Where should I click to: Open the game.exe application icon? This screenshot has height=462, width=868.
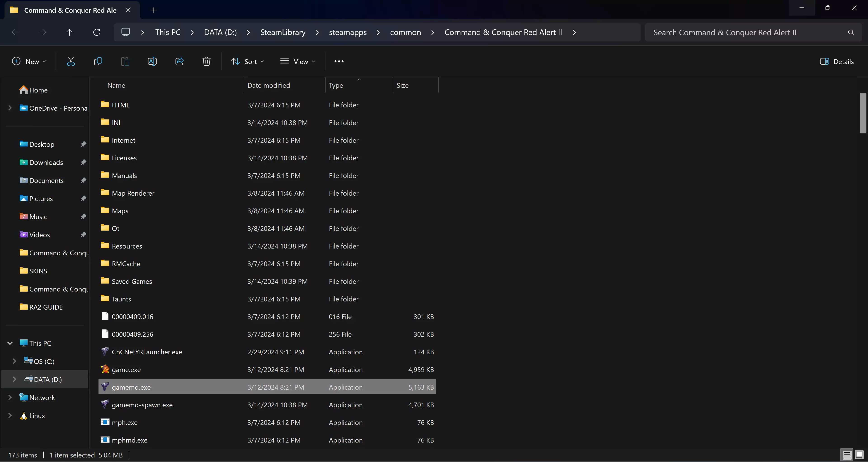tap(105, 369)
